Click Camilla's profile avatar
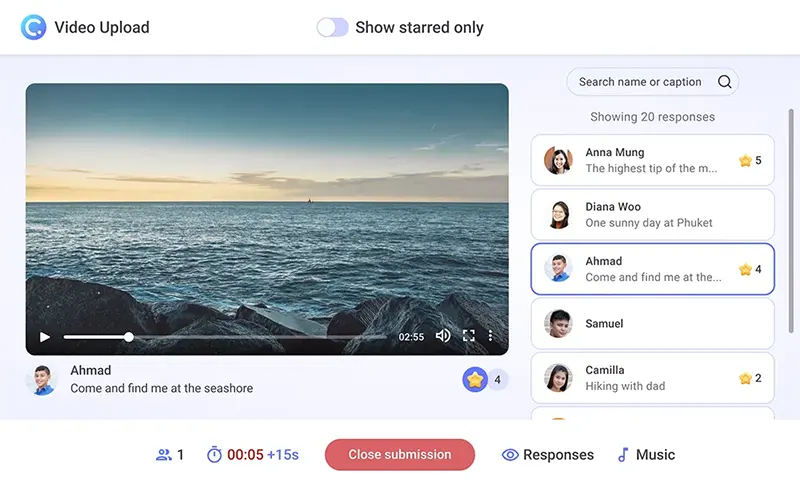The width and height of the screenshot is (800, 490). click(x=558, y=378)
